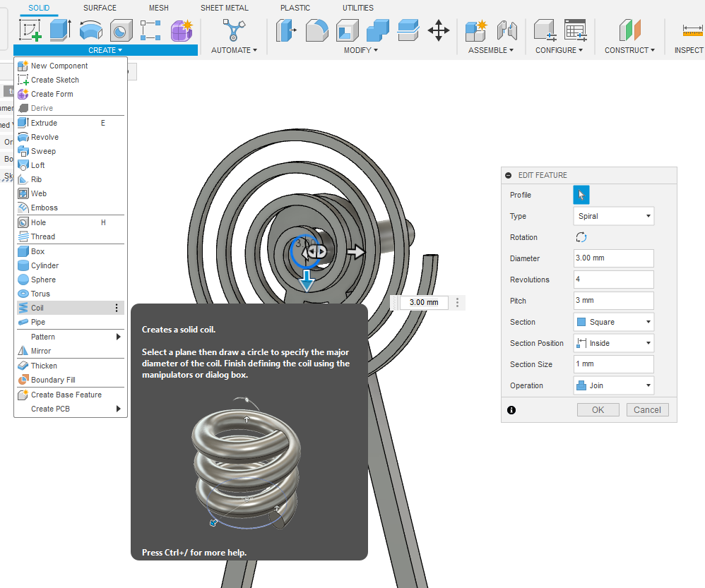The width and height of the screenshot is (705, 588).
Task: Click the Inspect measure ruler icon
Action: coord(692,30)
